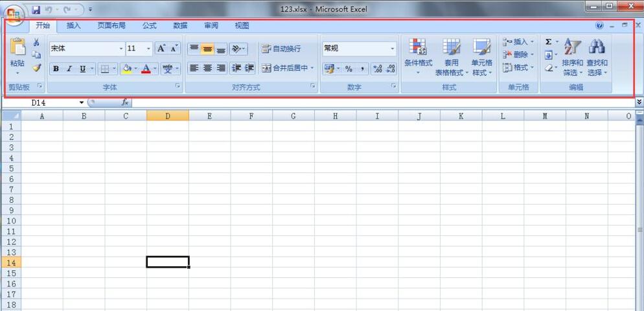Apply yellow fill color bucket
644x311 pixels.
coord(127,69)
